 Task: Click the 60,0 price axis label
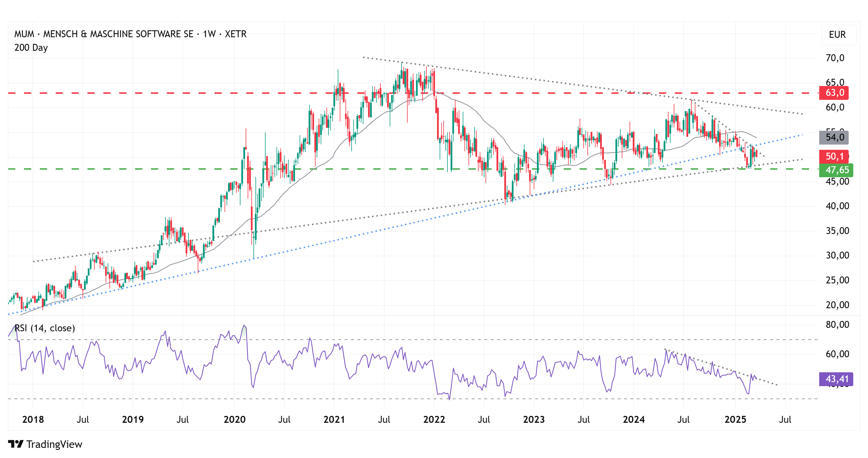(835, 107)
